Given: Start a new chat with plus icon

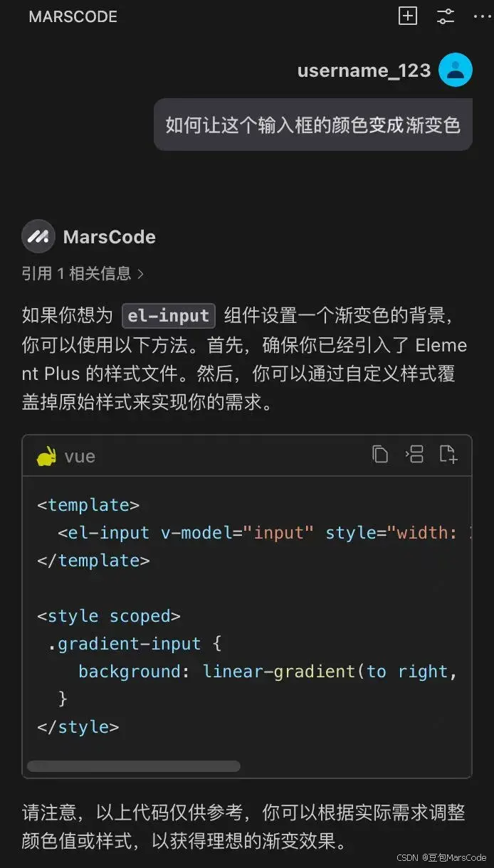Looking at the screenshot, I should (x=408, y=16).
